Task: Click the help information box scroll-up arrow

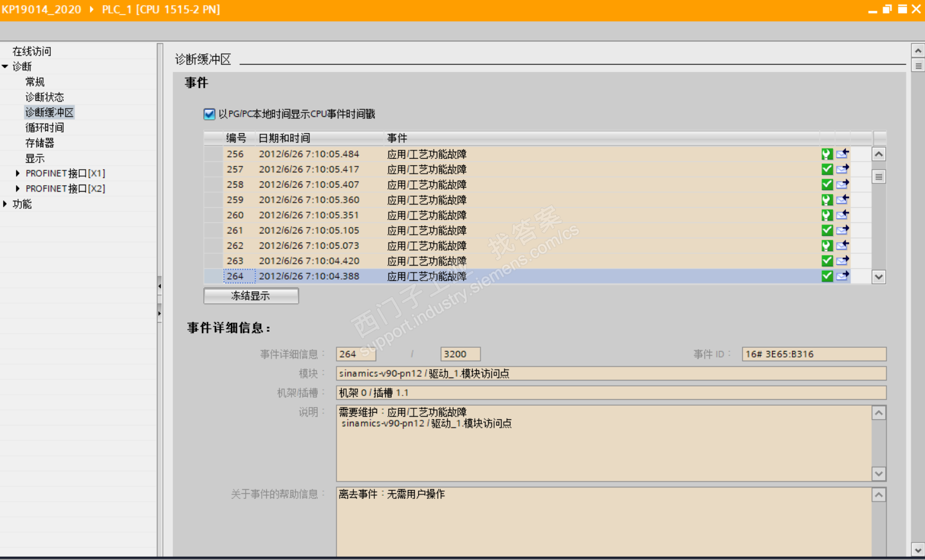Action: [x=879, y=494]
